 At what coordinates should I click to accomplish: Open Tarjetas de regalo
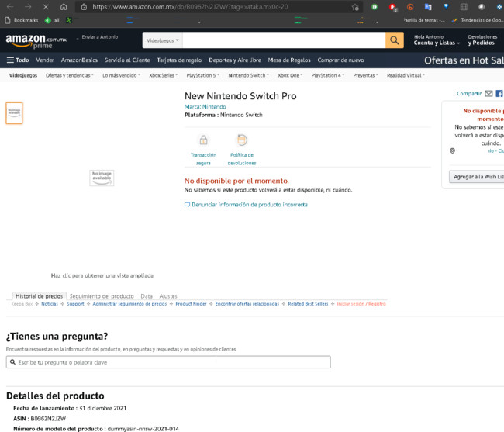179,60
